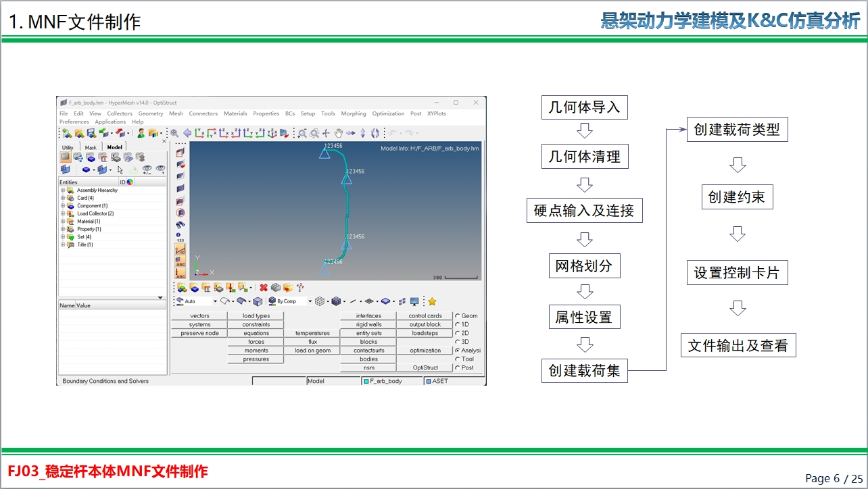This screenshot has height=489, width=868.
Task: Click the Title (1) tree item
Action: [85, 244]
